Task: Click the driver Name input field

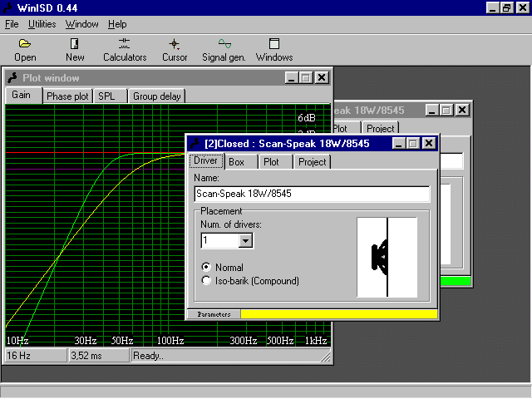Action: pyautogui.click(x=312, y=194)
